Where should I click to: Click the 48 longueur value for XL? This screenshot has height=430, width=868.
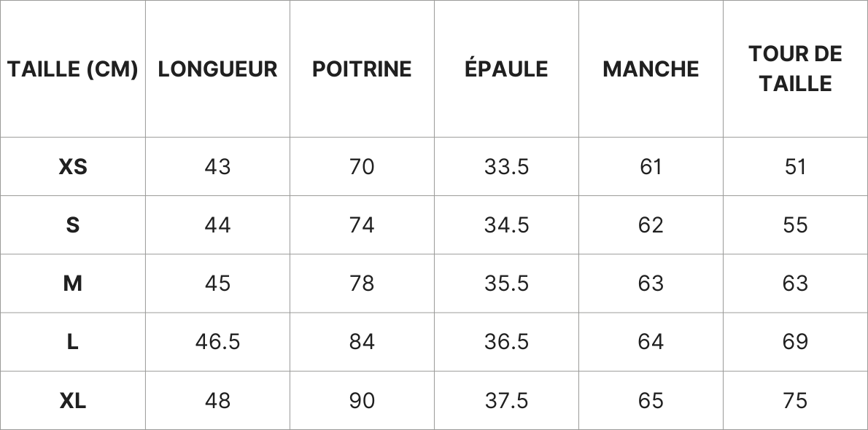tap(217, 400)
